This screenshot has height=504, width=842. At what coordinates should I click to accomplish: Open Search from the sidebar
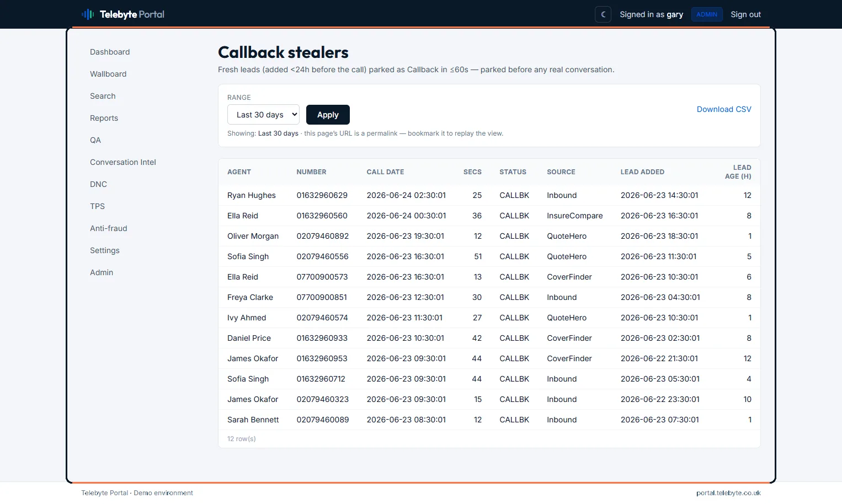tap(103, 96)
